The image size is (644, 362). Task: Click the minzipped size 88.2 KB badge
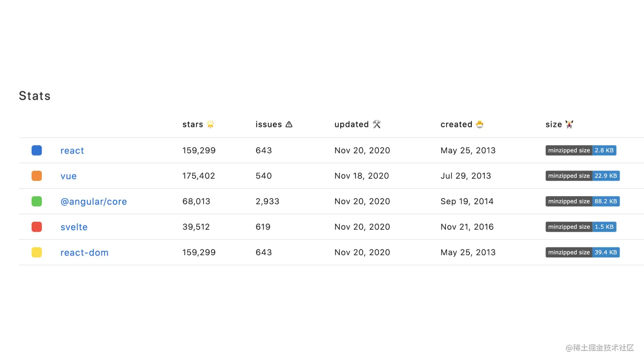point(582,201)
